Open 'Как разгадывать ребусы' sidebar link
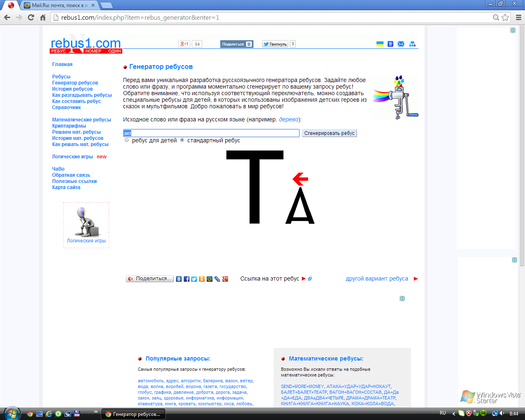The width and height of the screenshot is (525, 420). (82, 95)
